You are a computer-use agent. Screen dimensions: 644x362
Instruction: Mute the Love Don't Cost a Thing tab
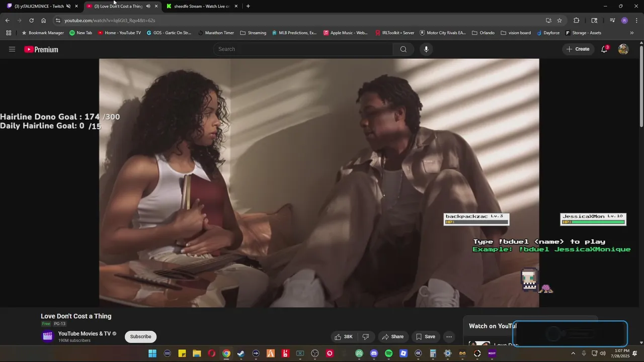click(x=148, y=6)
